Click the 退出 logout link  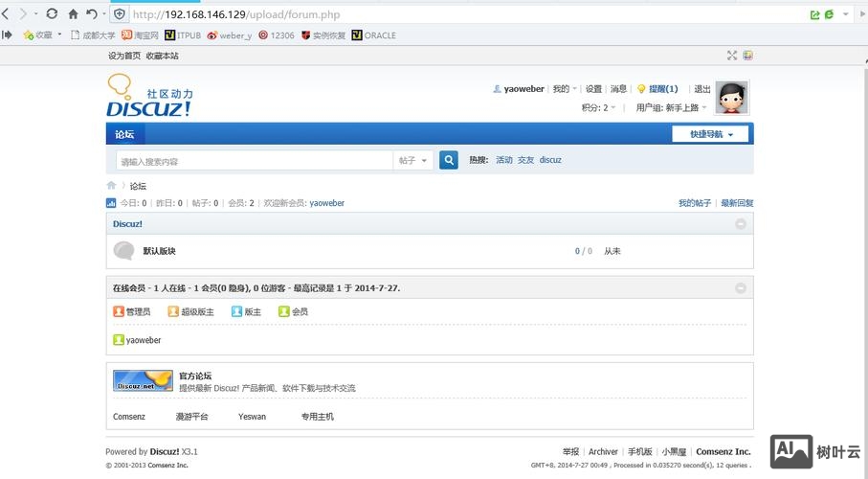702,89
